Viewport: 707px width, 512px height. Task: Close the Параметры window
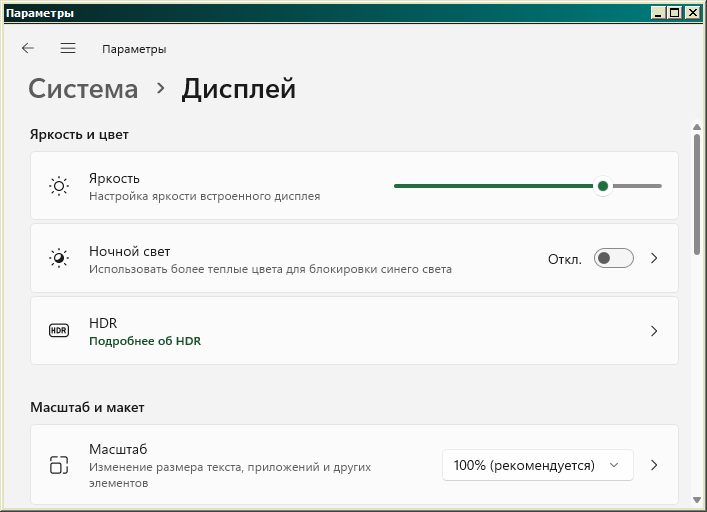click(692, 13)
